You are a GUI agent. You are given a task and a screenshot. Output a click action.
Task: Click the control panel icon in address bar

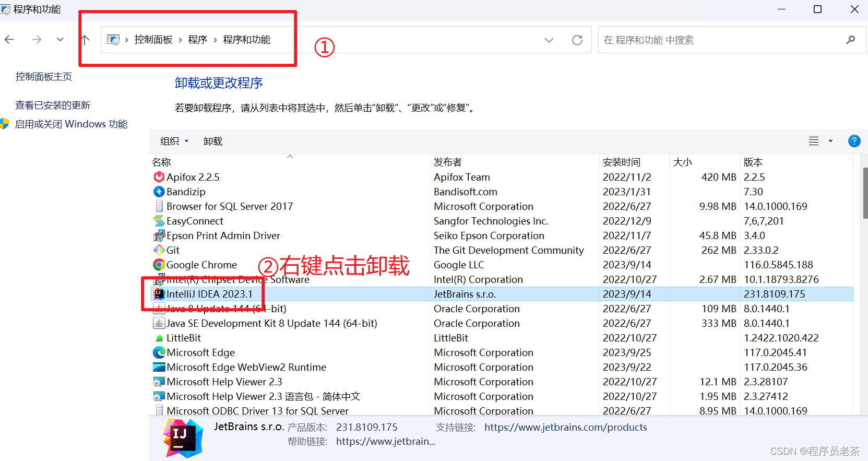(x=113, y=40)
